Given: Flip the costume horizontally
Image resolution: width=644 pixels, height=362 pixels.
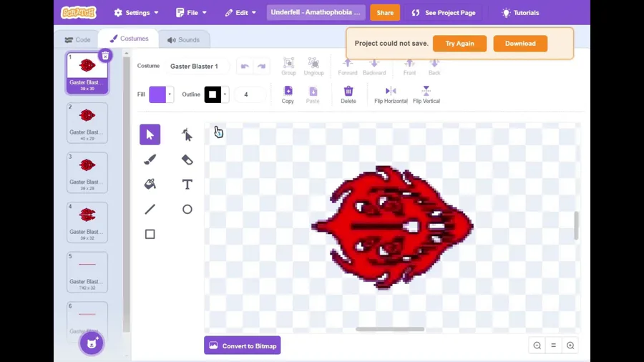Looking at the screenshot, I should click(x=391, y=94).
